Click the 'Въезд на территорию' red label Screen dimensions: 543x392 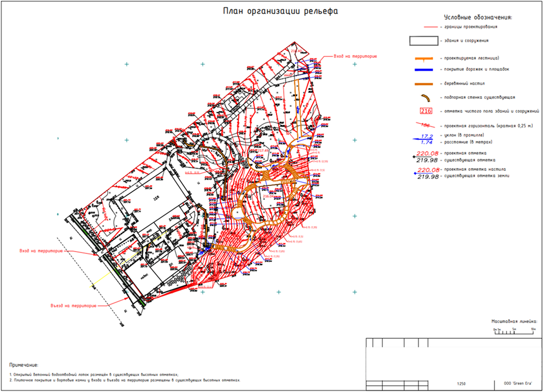click(73, 306)
